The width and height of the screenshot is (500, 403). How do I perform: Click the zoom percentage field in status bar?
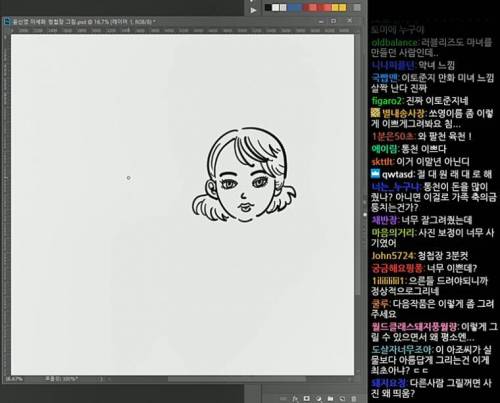coord(14,379)
